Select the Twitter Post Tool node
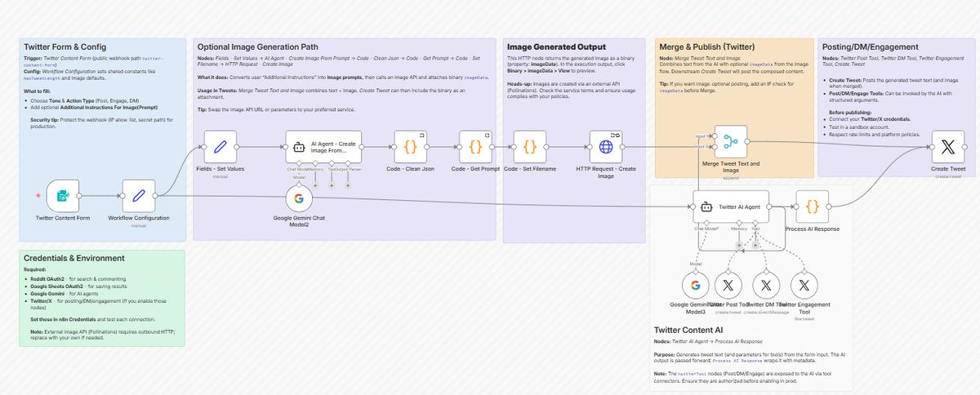This screenshot has width=980, height=395. tap(727, 285)
